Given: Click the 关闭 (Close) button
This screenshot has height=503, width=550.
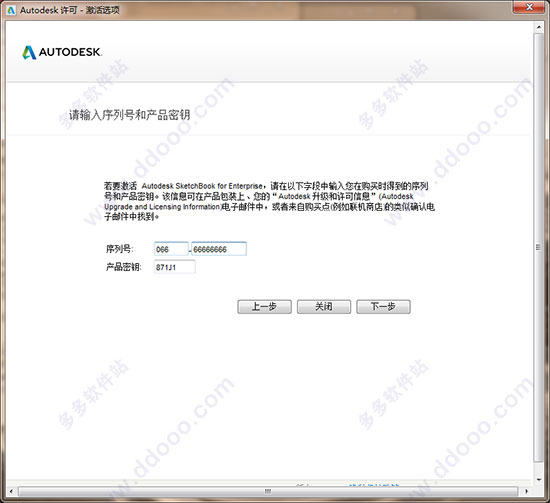Looking at the screenshot, I should tap(323, 307).
